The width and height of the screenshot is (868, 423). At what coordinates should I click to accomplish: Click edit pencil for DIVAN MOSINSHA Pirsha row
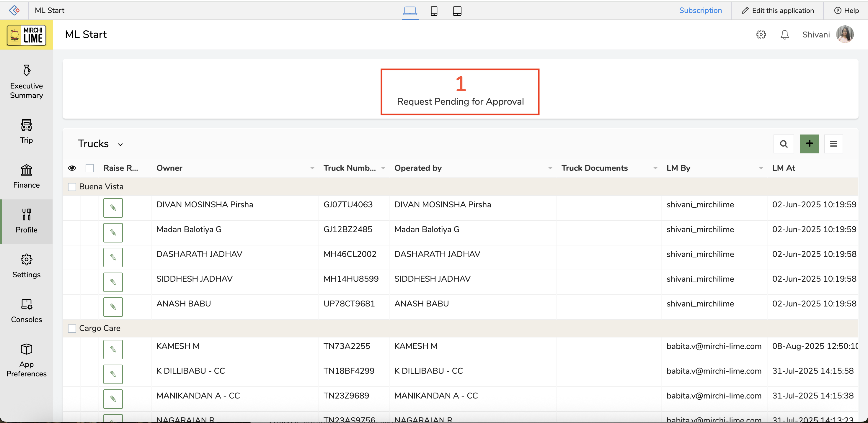[x=113, y=208]
